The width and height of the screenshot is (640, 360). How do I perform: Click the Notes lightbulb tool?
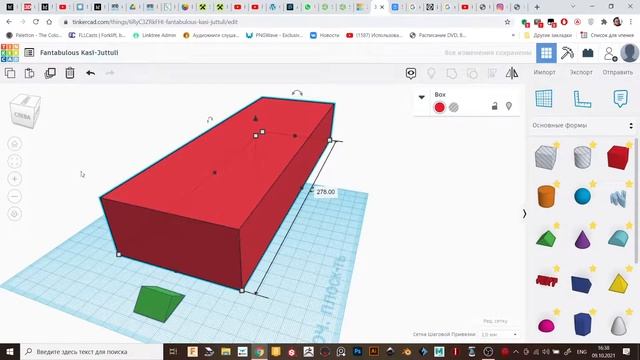pos(431,73)
